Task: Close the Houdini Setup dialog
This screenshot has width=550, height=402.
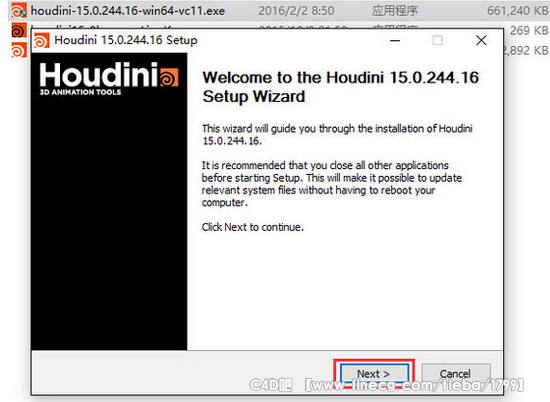Action: pyautogui.click(x=481, y=40)
